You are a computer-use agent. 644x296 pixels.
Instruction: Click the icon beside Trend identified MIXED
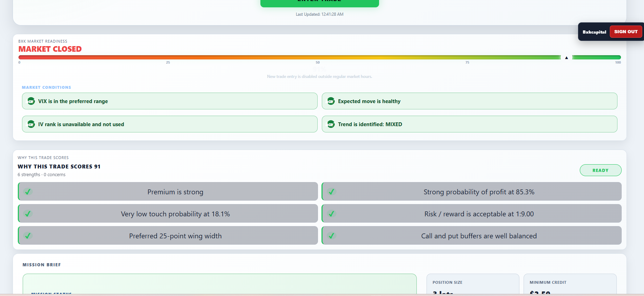[331, 124]
